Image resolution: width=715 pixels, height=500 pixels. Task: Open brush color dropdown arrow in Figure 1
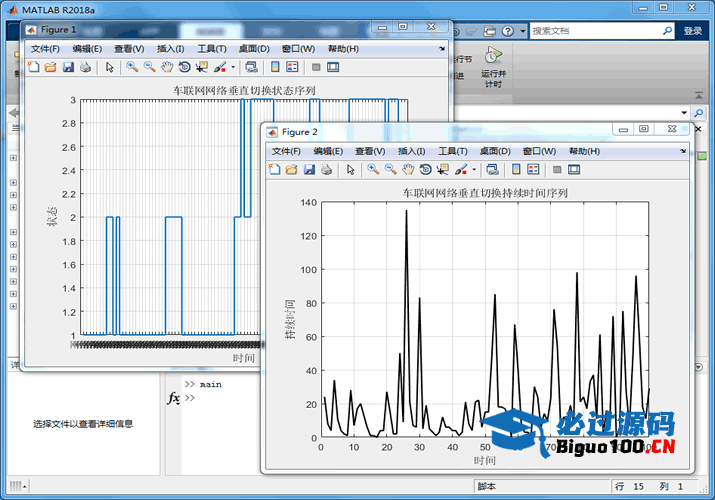click(233, 67)
